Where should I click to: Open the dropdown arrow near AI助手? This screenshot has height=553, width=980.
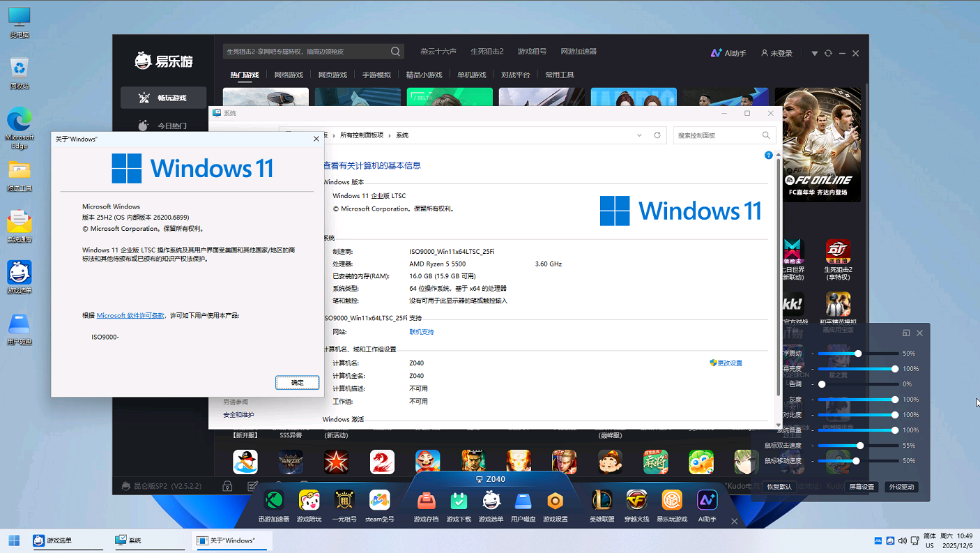pos(814,52)
